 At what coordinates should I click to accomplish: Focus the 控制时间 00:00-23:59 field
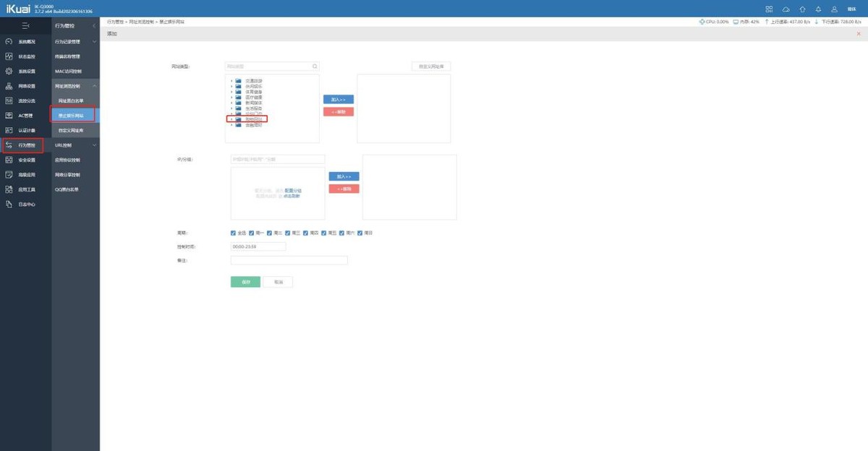point(258,246)
